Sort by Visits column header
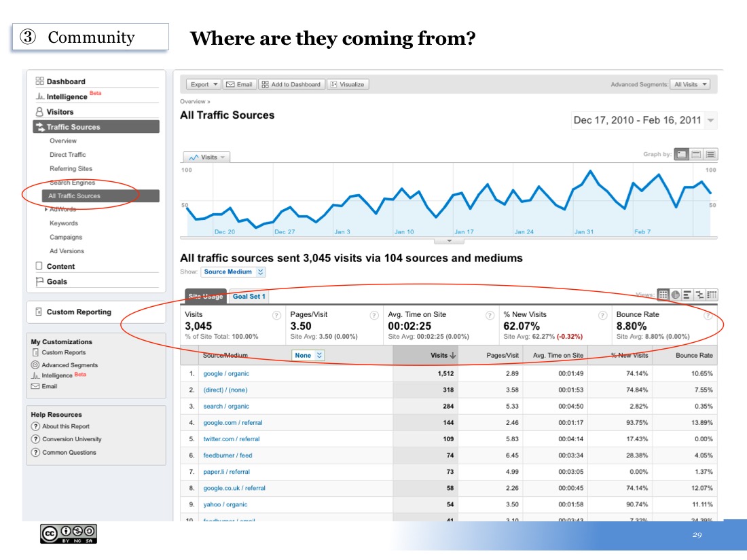Viewport: 747px width, 560px height. 425,355
